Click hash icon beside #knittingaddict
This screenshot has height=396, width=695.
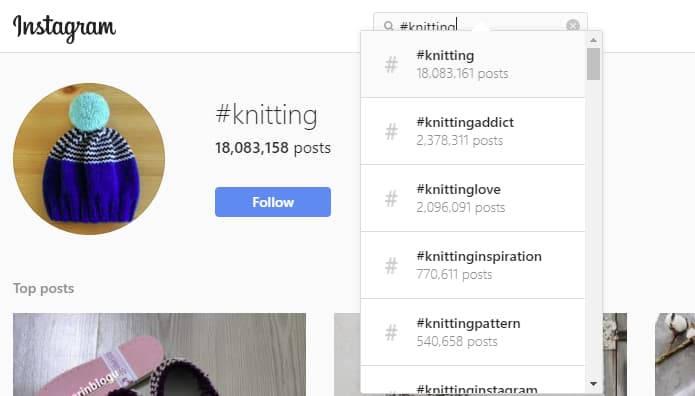(x=391, y=132)
